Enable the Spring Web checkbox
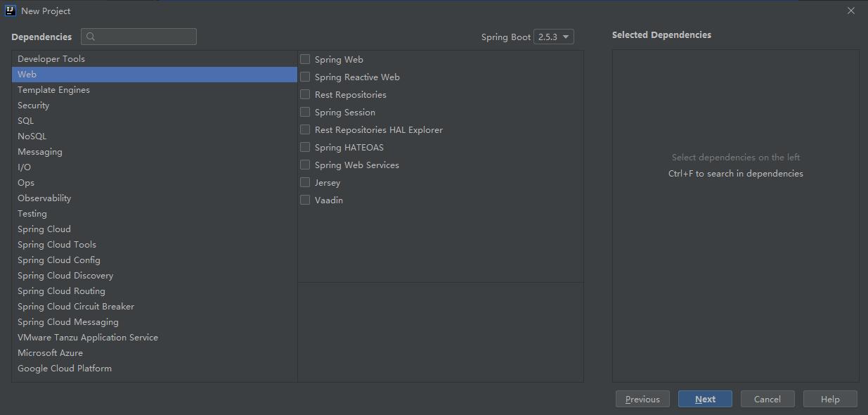This screenshot has width=868, height=415. click(x=305, y=59)
